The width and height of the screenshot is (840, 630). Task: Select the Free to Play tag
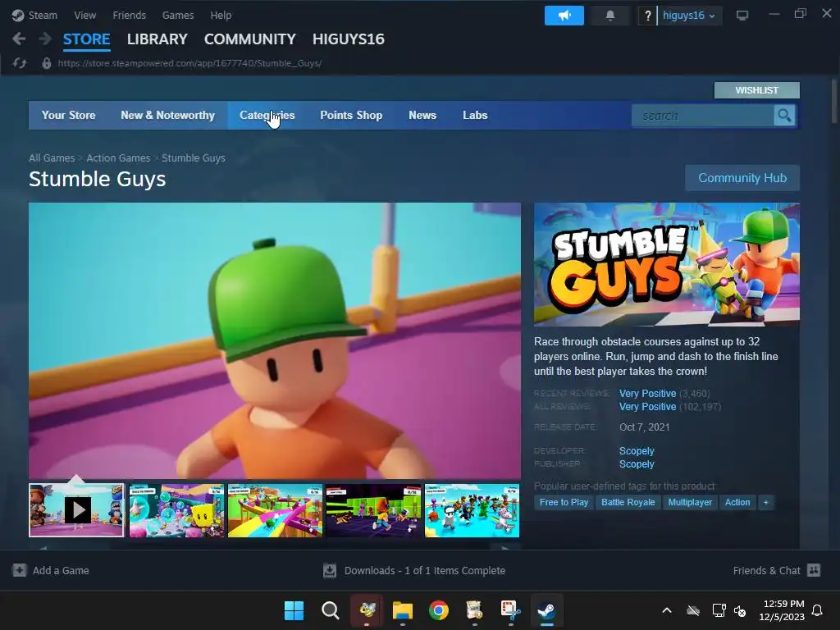[564, 503]
